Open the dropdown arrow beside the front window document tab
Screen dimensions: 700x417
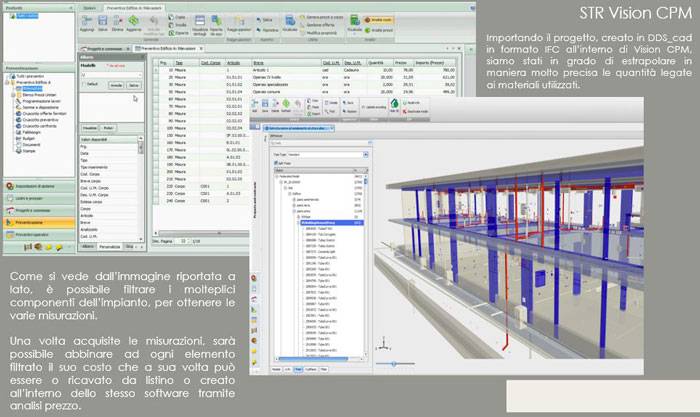coord(332,128)
